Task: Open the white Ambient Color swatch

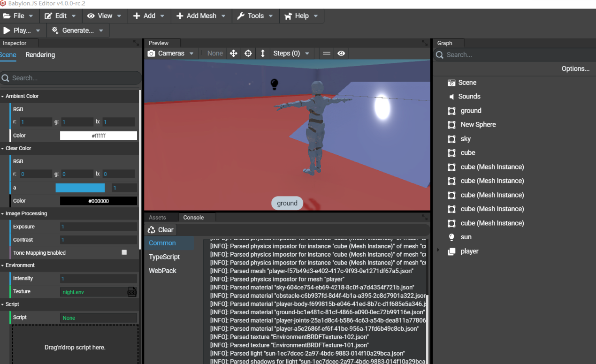Action: click(98, 136)
